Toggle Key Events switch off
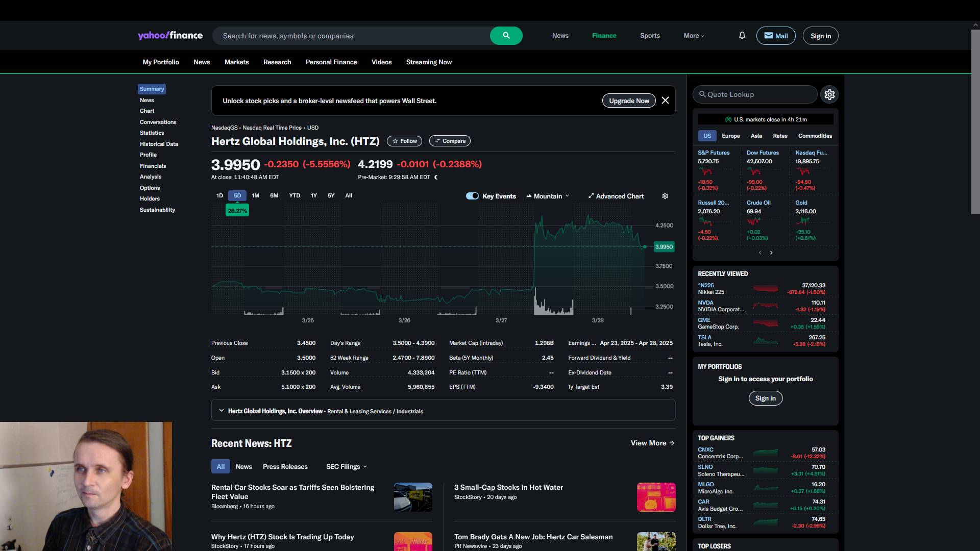 pos(472,196)
